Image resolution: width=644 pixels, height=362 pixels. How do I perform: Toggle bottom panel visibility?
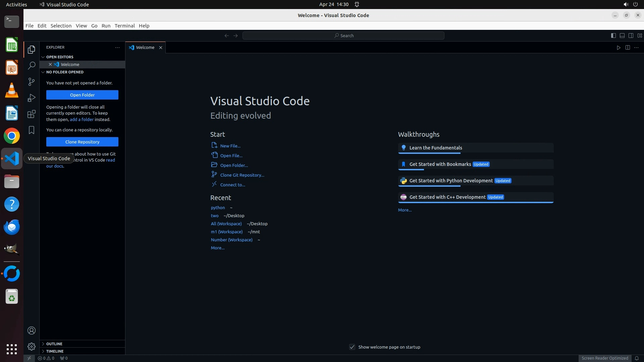[x=622, y=36]
